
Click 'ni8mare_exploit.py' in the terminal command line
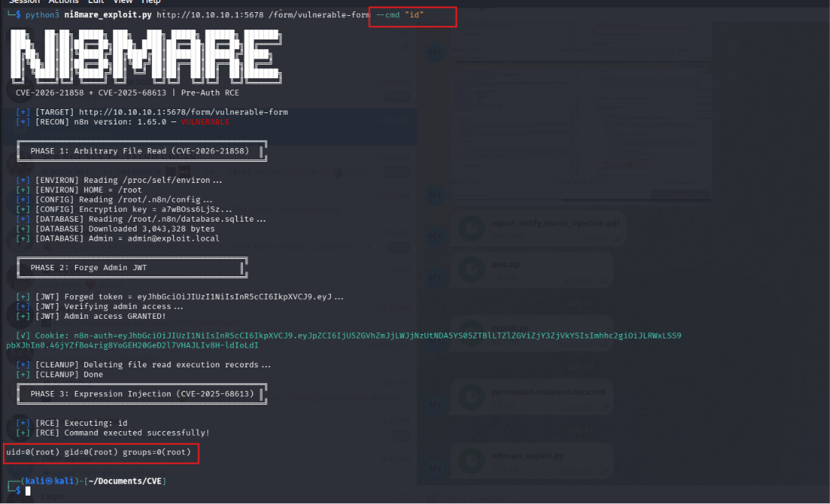(108, 15)
